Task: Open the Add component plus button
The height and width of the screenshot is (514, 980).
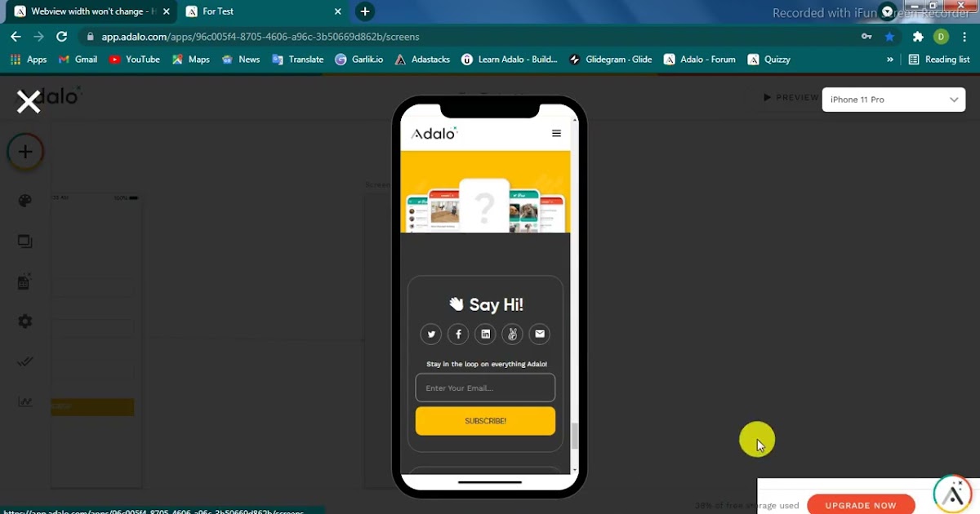Action: 25,152
